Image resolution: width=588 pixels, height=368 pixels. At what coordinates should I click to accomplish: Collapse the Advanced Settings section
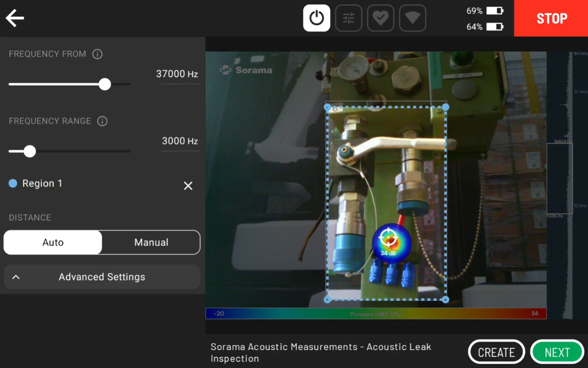click(102, 277)
